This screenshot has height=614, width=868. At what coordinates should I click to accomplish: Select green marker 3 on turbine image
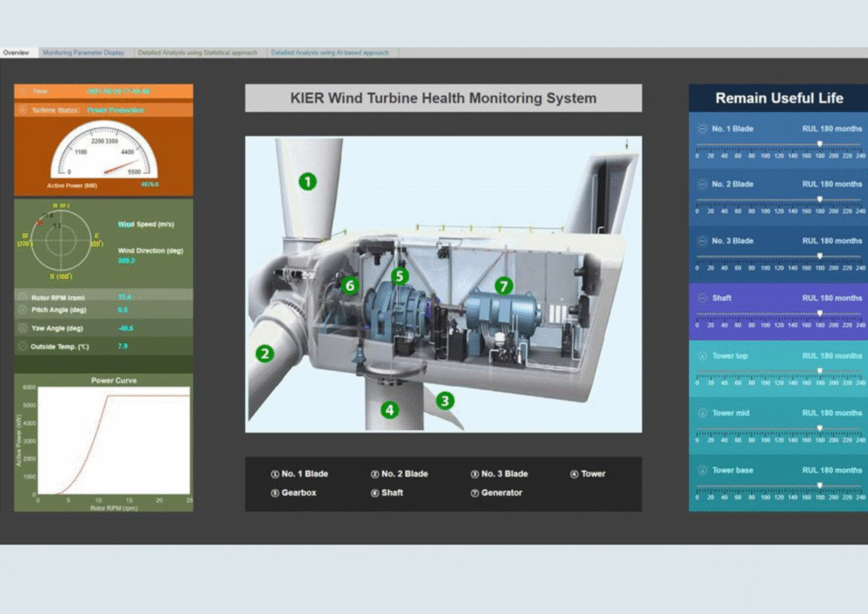445,400
